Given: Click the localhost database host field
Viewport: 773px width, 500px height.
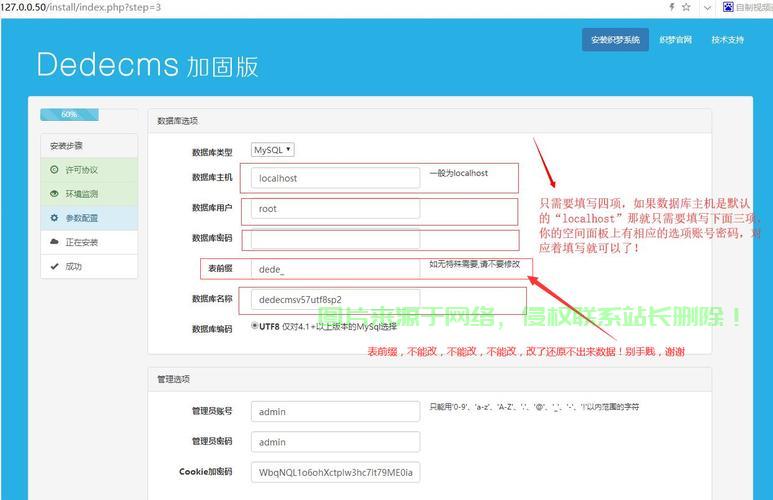Looking at the screenshot, I should (335, 178).
